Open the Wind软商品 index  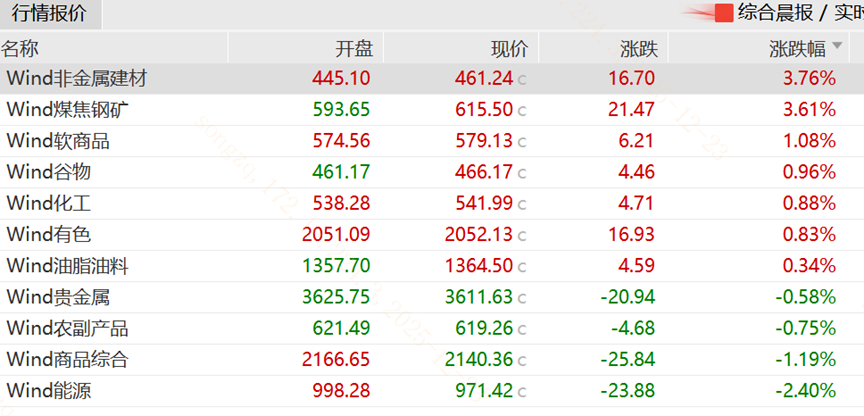(x=57, y=141)
